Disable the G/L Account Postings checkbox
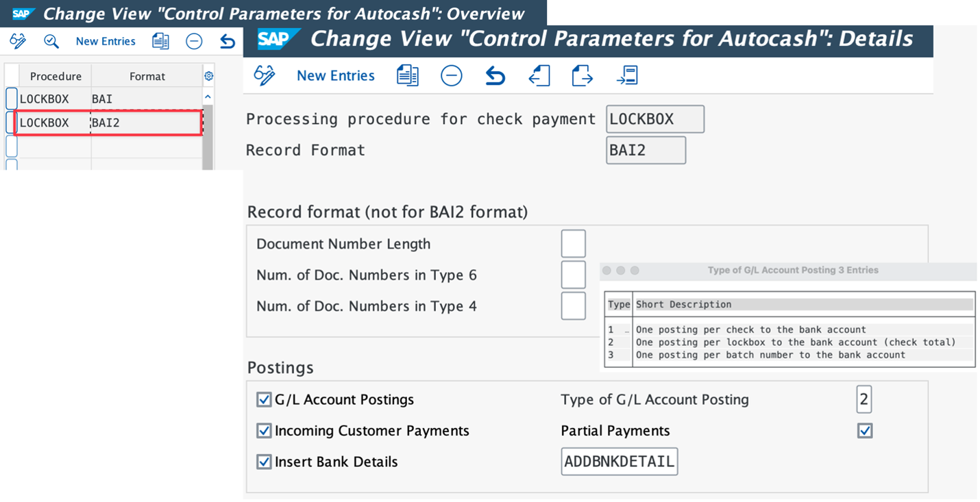Screen dimensions: 980x502 pyautogui.click(x=264, y=399)
